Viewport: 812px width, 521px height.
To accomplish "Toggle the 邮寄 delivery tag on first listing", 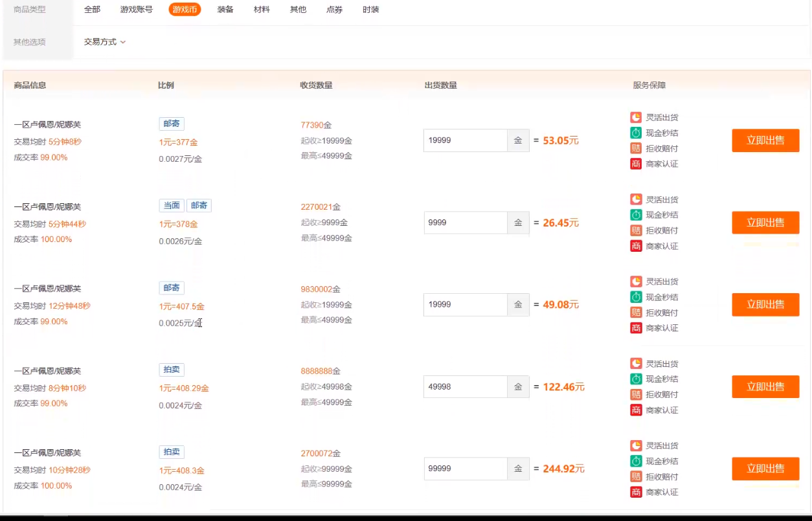I will click(171, 123).
